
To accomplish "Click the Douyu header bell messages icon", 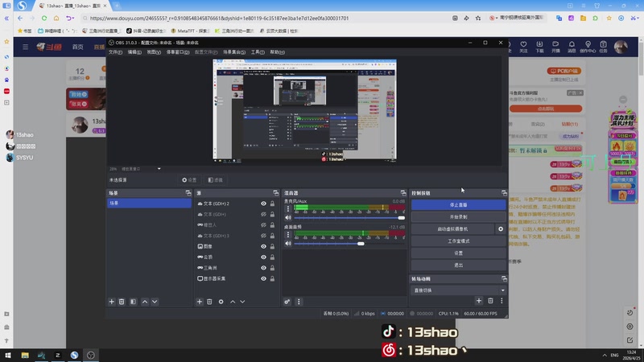I will coord(572,47).
